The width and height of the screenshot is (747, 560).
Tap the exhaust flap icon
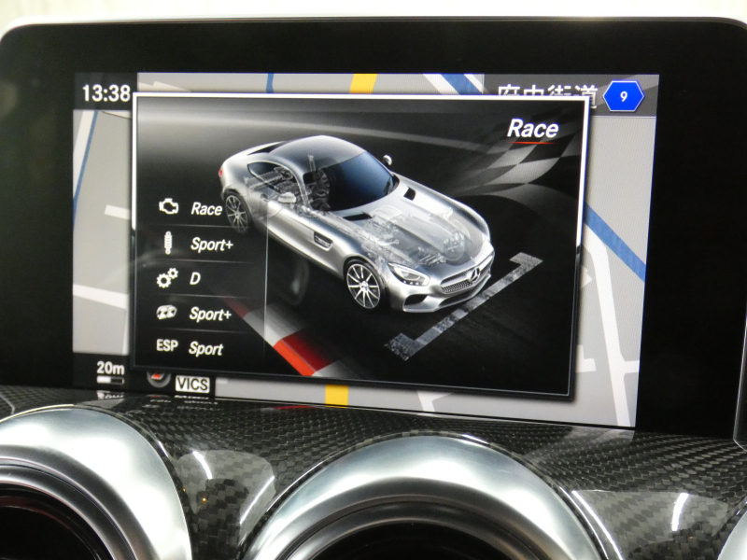(x=167, y=313)
